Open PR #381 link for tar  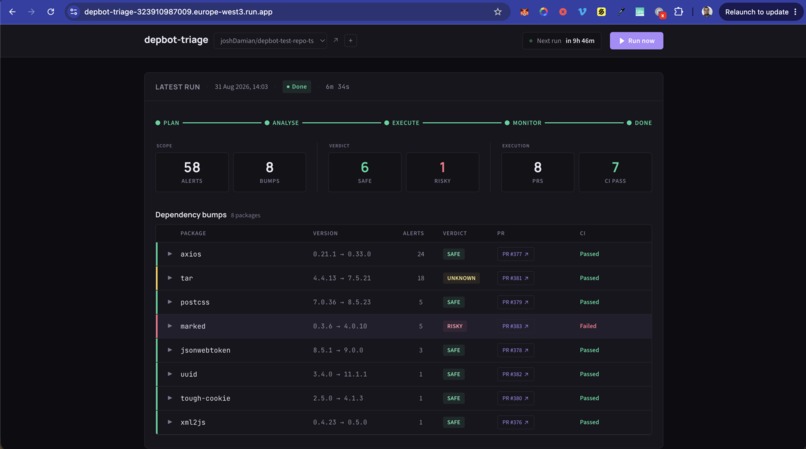(515, 278)
